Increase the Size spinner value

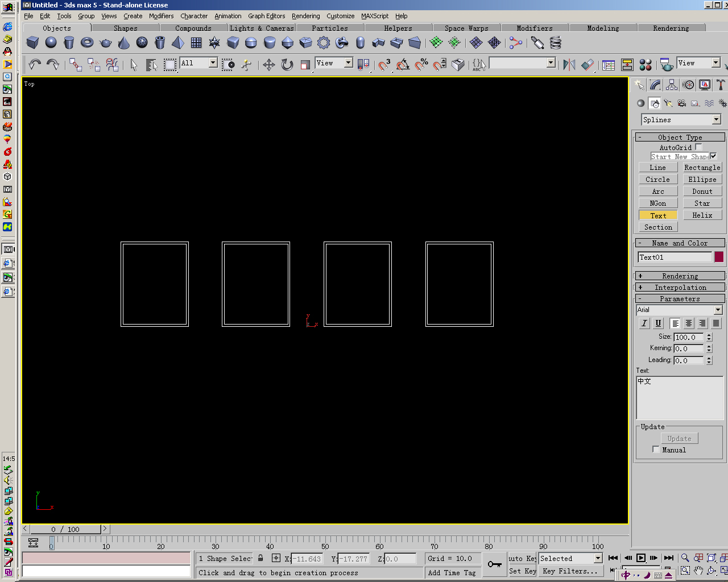pyautogui.click(x=709, y=335)
